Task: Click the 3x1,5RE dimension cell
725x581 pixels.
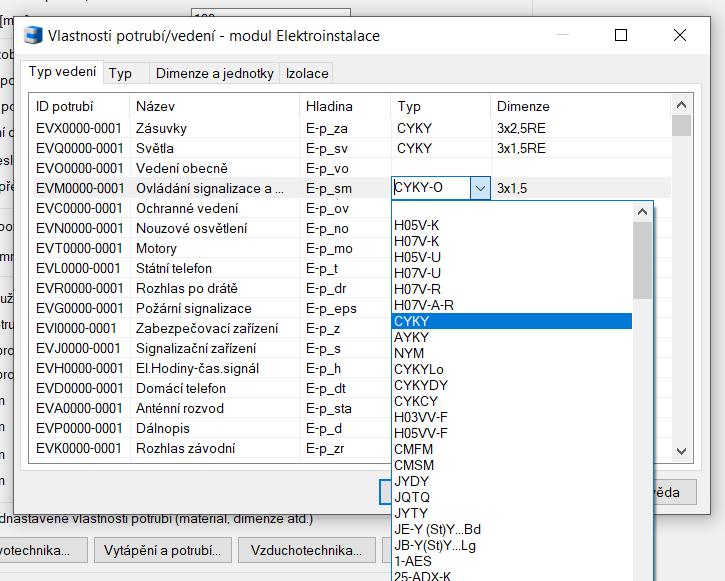Action: [581, 148]
